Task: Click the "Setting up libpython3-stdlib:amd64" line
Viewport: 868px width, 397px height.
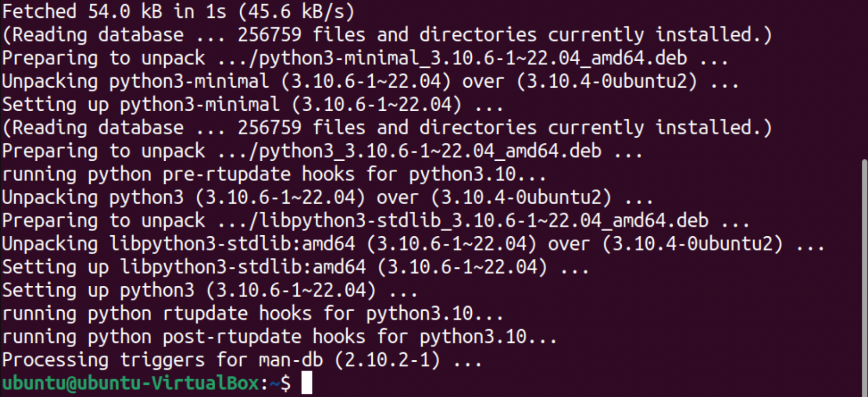Action: pos(296,267)
